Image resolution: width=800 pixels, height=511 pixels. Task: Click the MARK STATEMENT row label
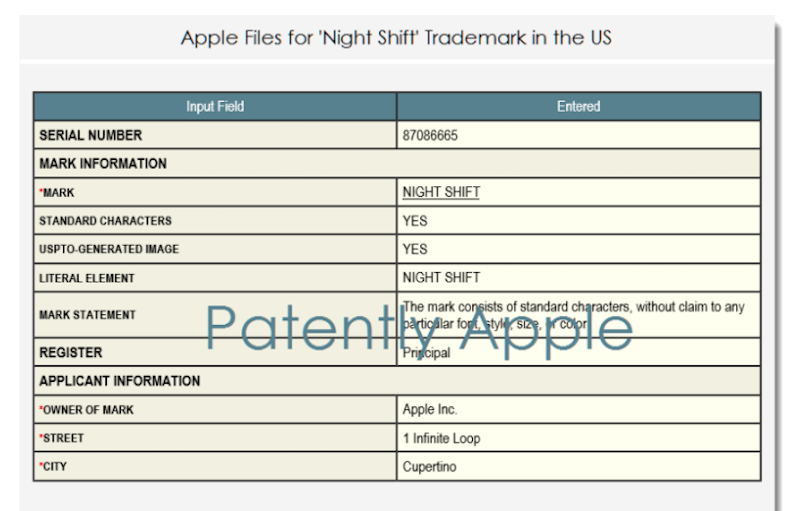(90, 315)
